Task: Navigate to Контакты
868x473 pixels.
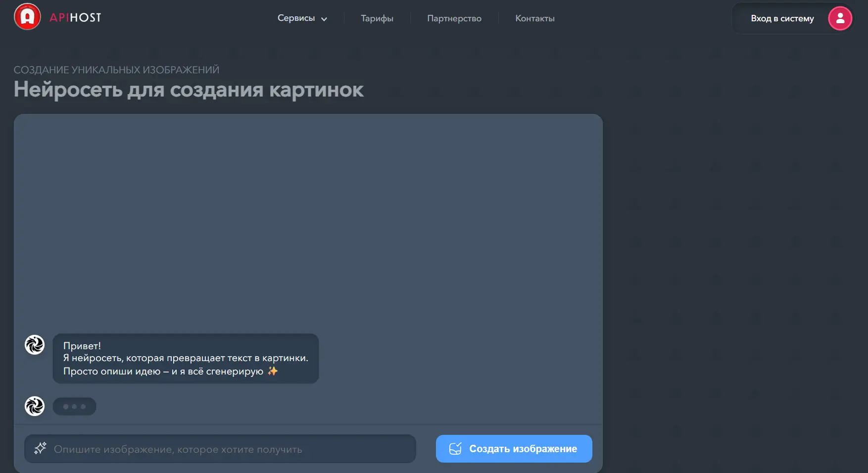Action: (x=534, y=18)
